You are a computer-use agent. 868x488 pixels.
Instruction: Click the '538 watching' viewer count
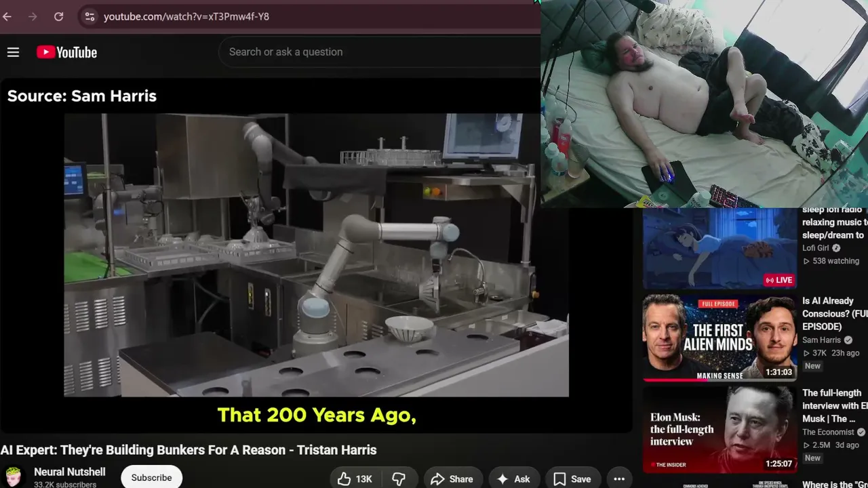pyautogui.click(x=831, y=261)
